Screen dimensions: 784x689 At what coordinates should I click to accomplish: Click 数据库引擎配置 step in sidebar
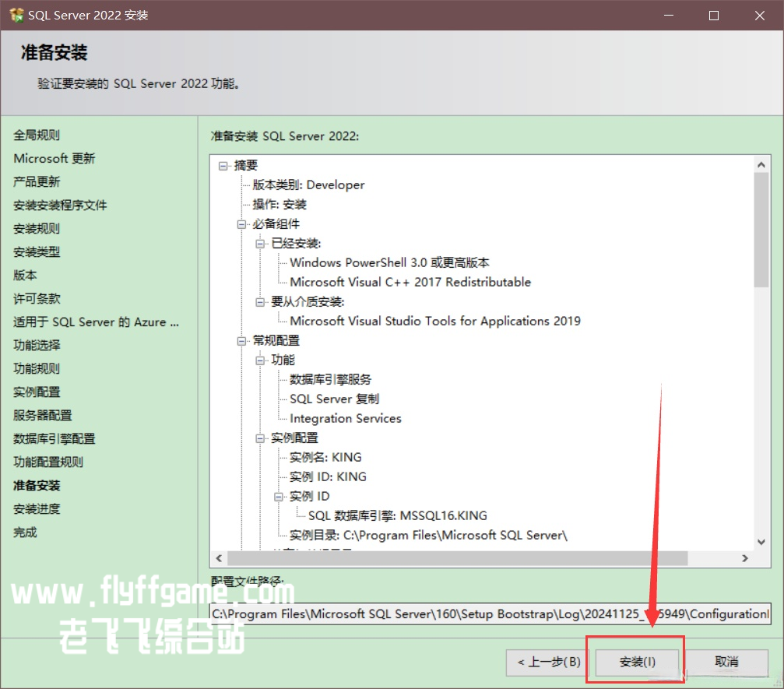pos(54,439)
